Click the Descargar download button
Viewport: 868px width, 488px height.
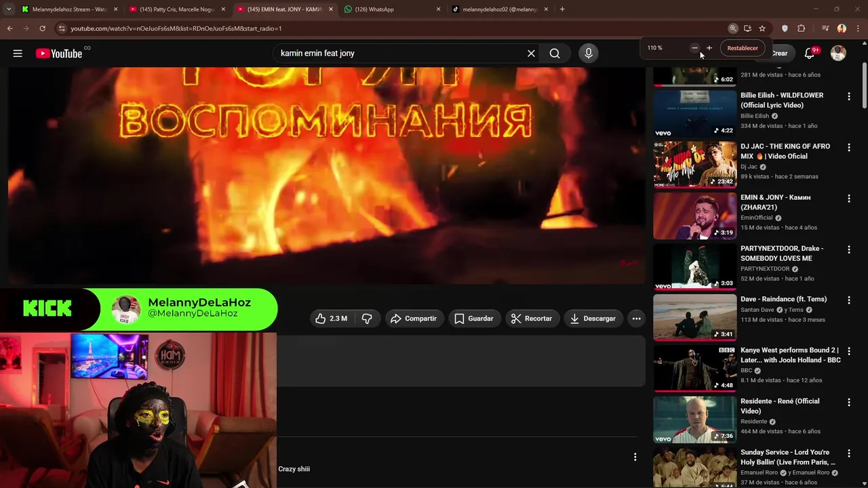tap(593, 319)
